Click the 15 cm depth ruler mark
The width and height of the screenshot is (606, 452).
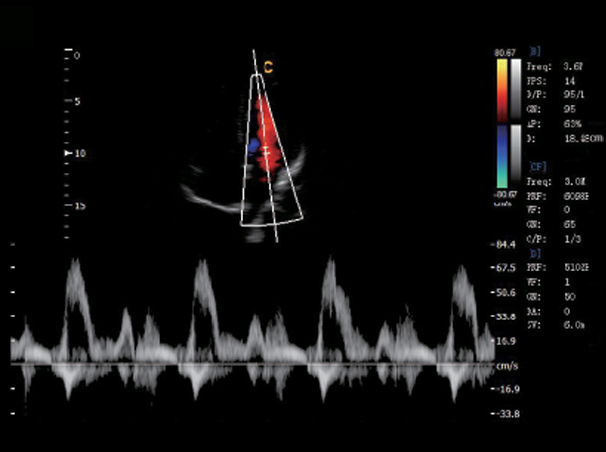[79, 205]
